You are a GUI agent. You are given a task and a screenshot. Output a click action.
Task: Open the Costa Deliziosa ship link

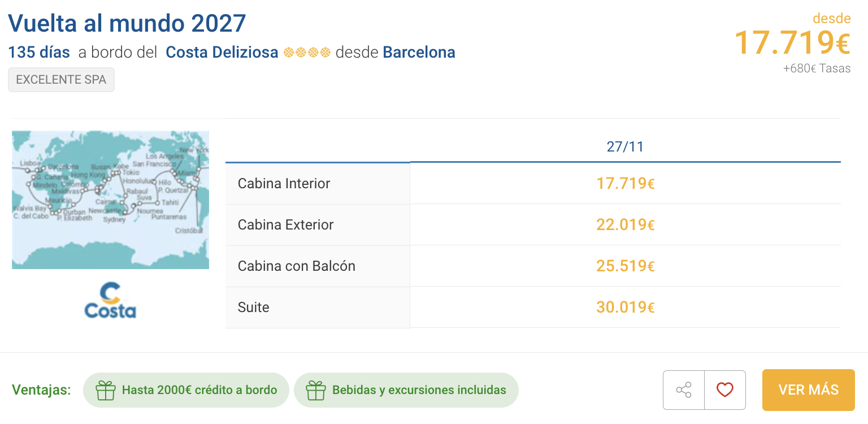pos(222,52)
